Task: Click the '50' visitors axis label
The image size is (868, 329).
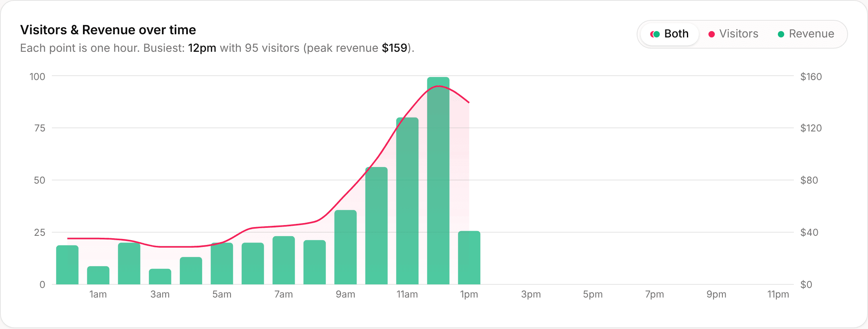Action: pos(39,180)
